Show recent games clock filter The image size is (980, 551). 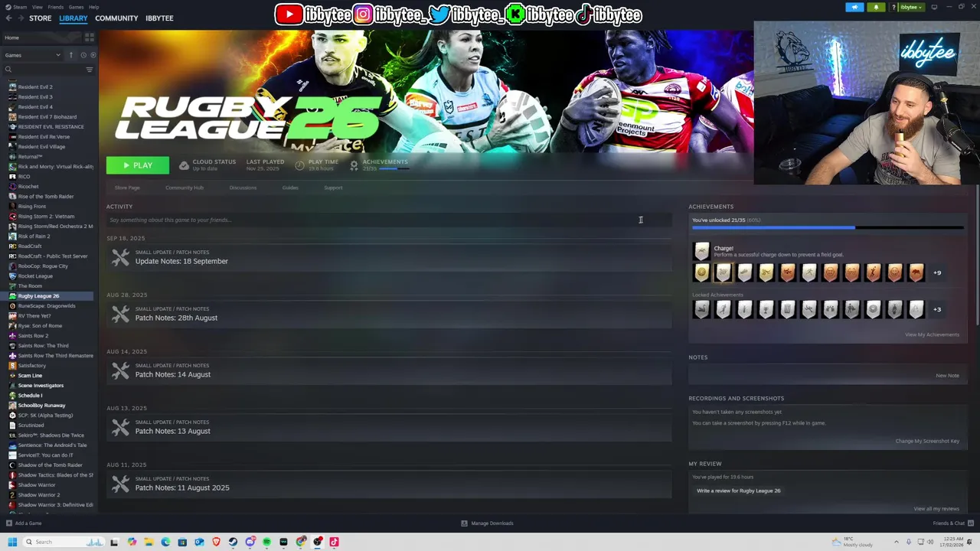pos(83,55)
